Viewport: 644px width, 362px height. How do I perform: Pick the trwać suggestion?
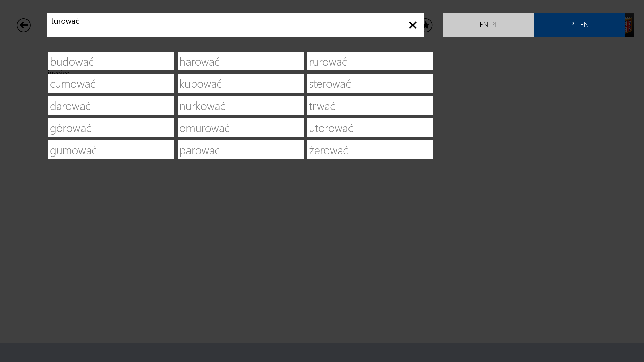(370, 106)
